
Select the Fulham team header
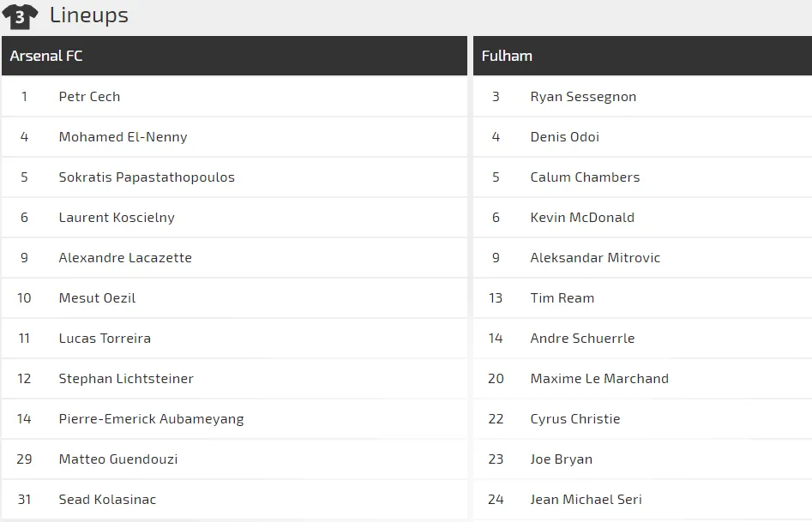pos(643,56)
